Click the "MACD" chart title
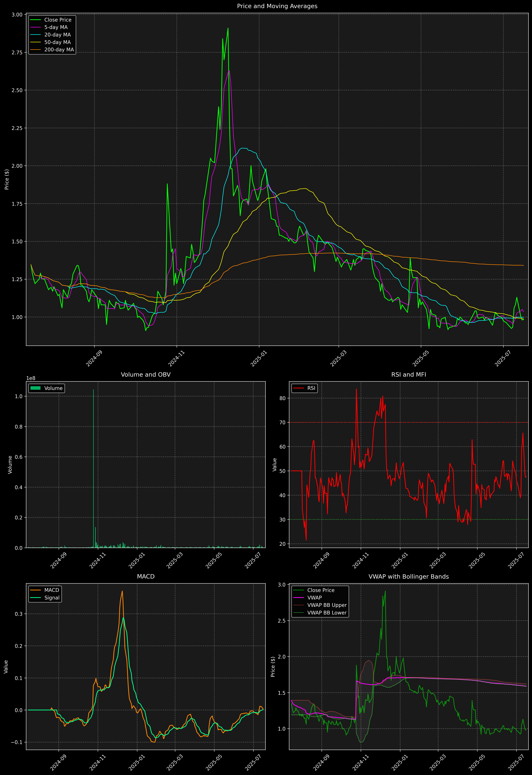Viewport: 532px width, 775px height. pyautogui.click(x=146, y=577)
